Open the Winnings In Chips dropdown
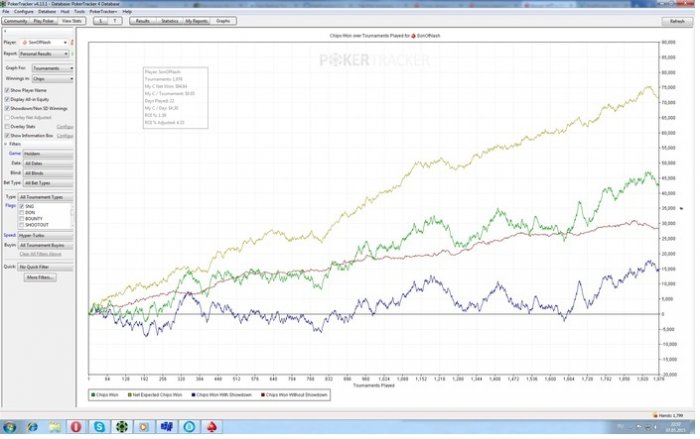The height and width of the screenshot is (439, 700). pos(53,79)
